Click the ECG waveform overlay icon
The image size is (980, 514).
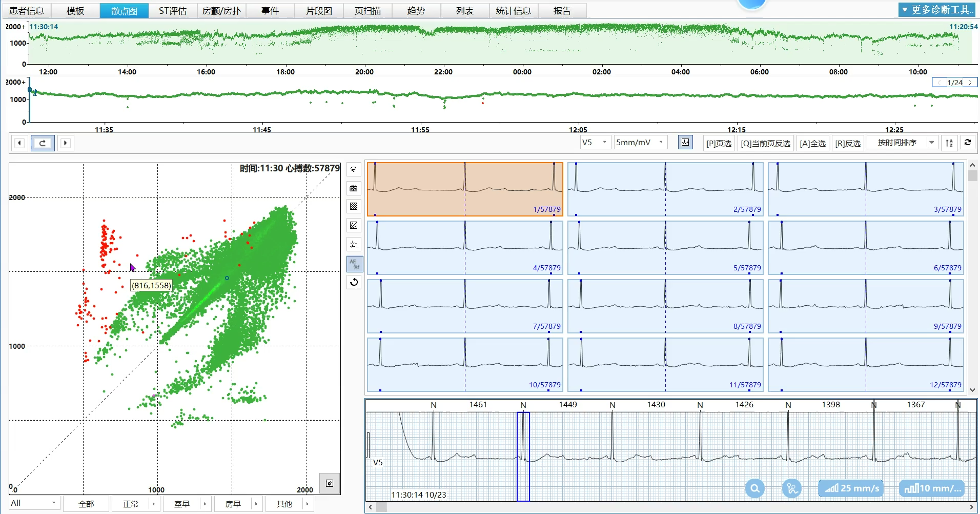(x=354, y=245)
